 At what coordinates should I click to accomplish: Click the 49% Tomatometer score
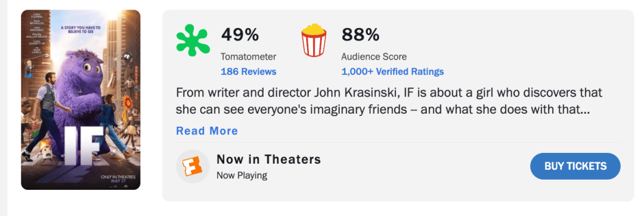tap(240, 35)
